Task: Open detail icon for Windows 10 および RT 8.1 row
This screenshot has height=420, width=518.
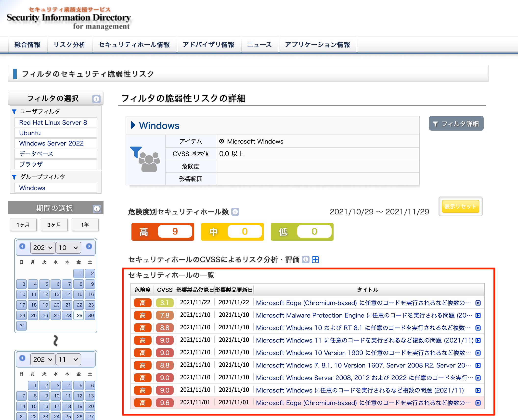Action: (478, 328)
